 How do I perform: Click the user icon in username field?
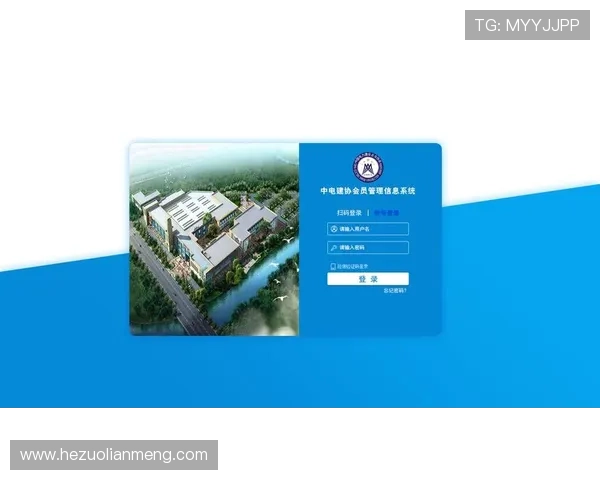point(333,229)
